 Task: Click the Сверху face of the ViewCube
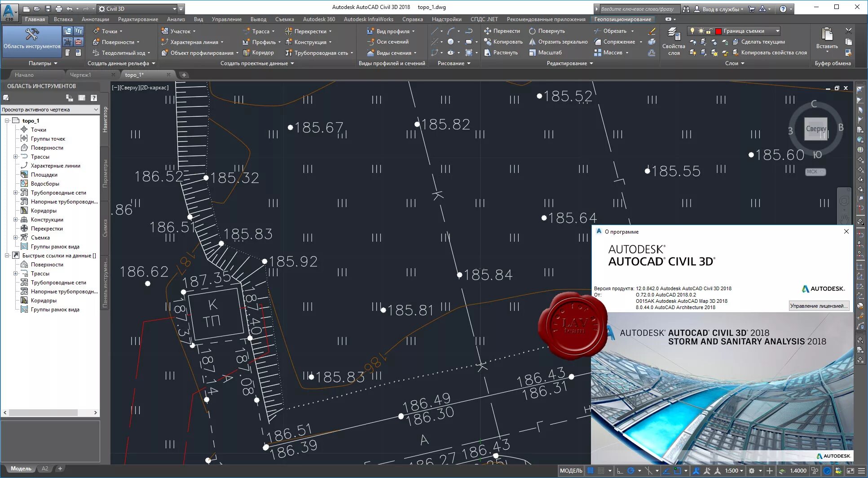click(815, 129)
